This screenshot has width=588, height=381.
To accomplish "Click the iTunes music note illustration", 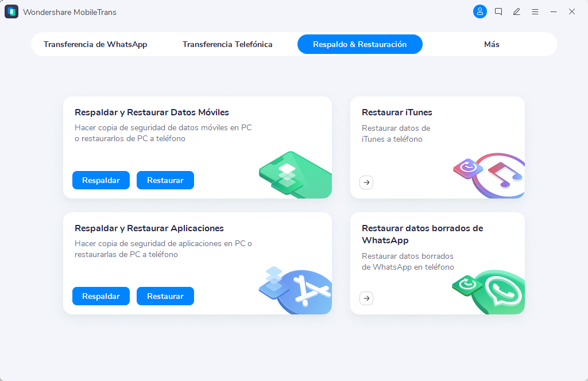I will pyautogui.click(x=489, y=176).
